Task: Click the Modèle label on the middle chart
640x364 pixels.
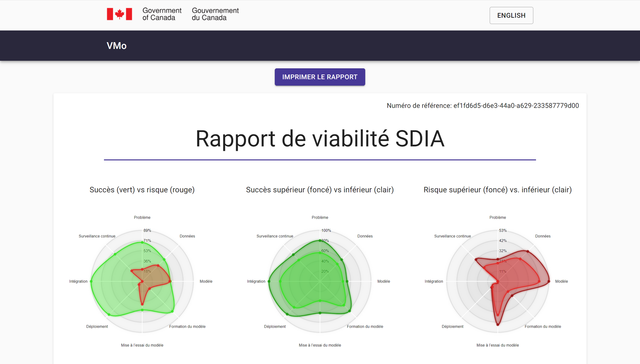Action: 384,281
